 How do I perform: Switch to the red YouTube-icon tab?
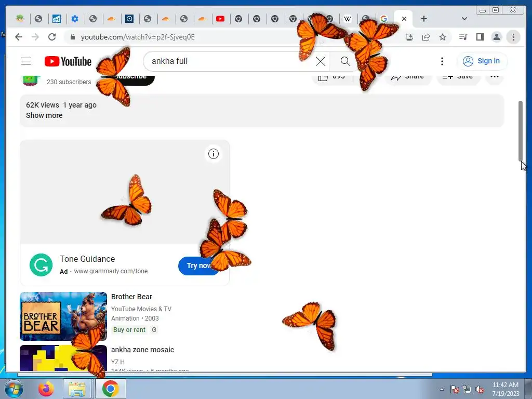pos(220,19)
